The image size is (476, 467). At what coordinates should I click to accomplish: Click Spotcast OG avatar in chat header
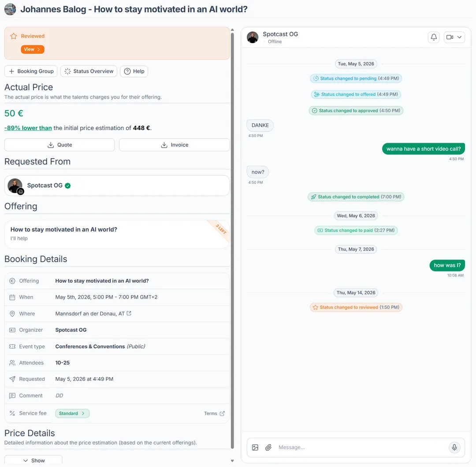pyautogui.click(x=253, y=37)
